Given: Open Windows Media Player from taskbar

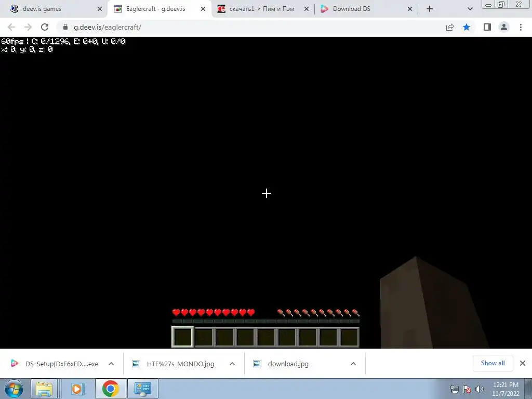Looking at the screenshot, I should pyautogui.click(x=77, y=389).
